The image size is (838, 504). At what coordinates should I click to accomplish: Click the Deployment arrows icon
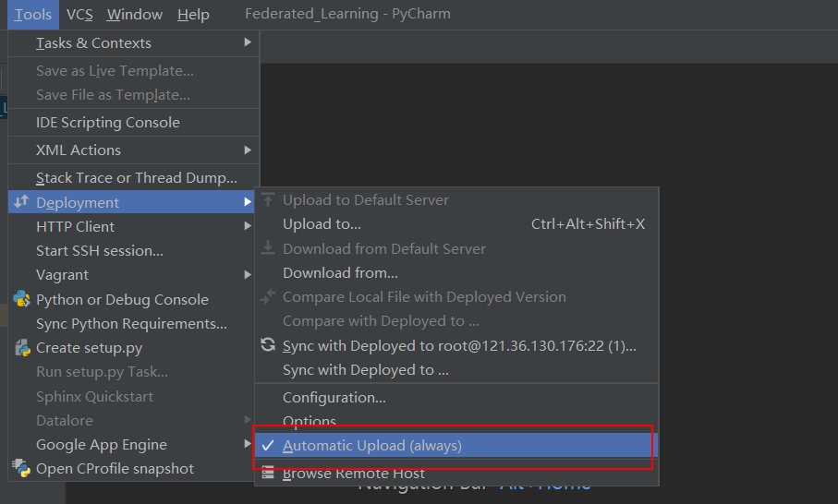pos(21,202)
